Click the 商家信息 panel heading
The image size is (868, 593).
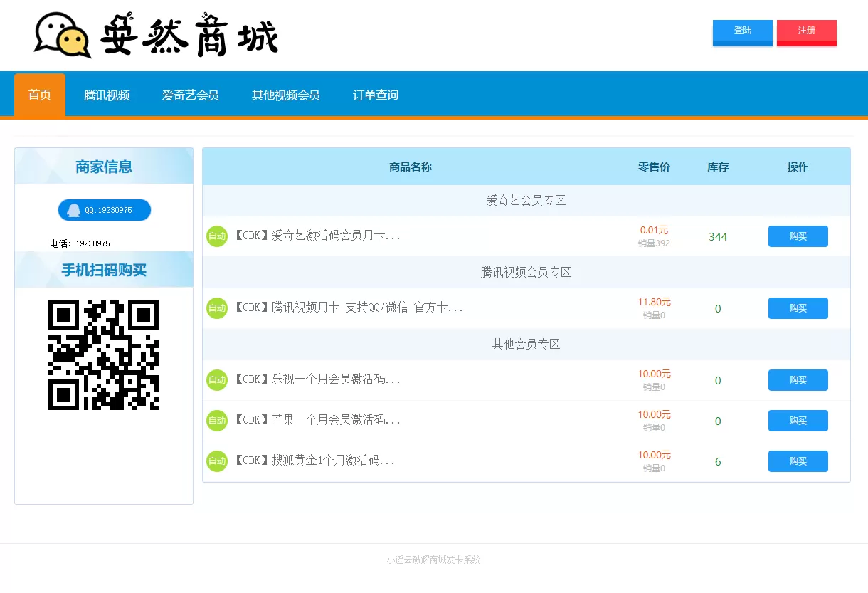(104, 167)
